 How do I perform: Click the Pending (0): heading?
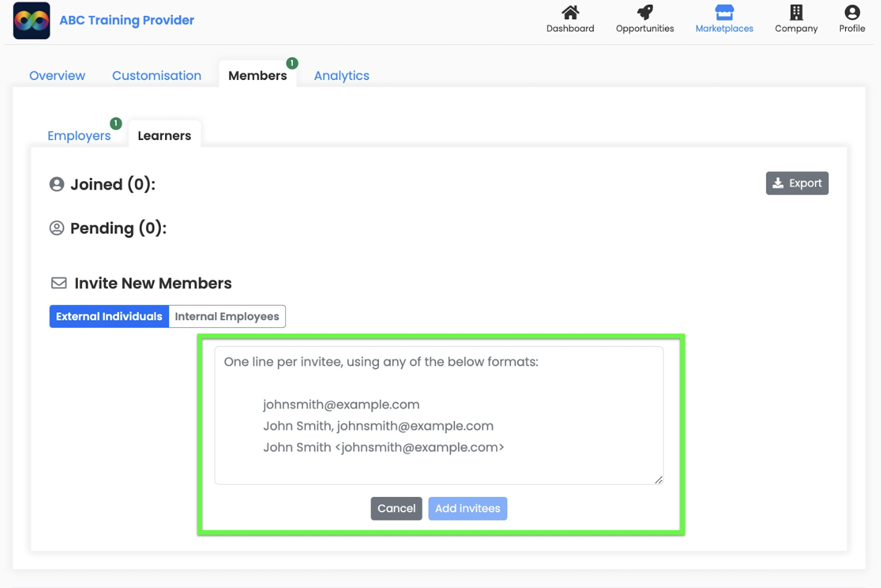tap(118, 228)
